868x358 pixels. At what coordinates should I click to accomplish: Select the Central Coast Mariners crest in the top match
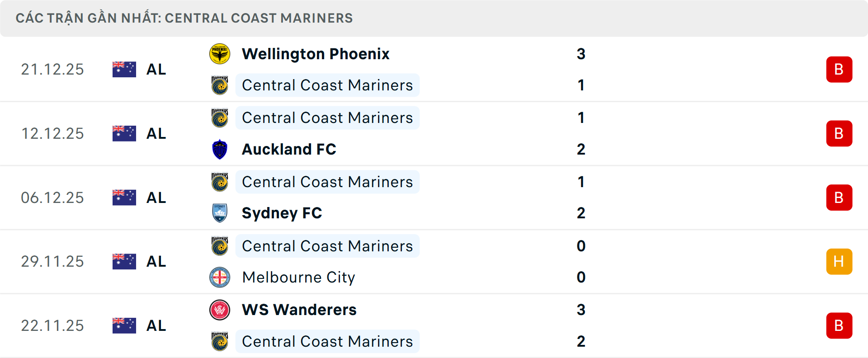[x=220, y=85]
